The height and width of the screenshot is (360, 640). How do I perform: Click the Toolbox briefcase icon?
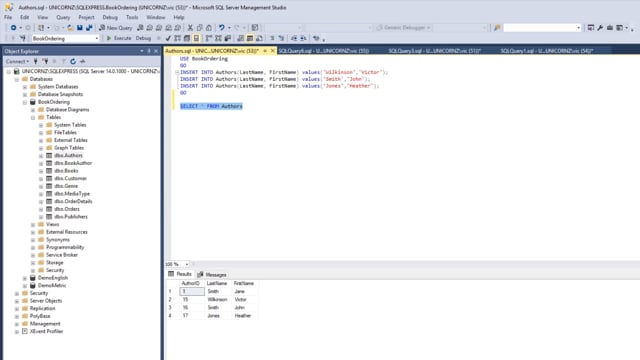coord(610,28)
